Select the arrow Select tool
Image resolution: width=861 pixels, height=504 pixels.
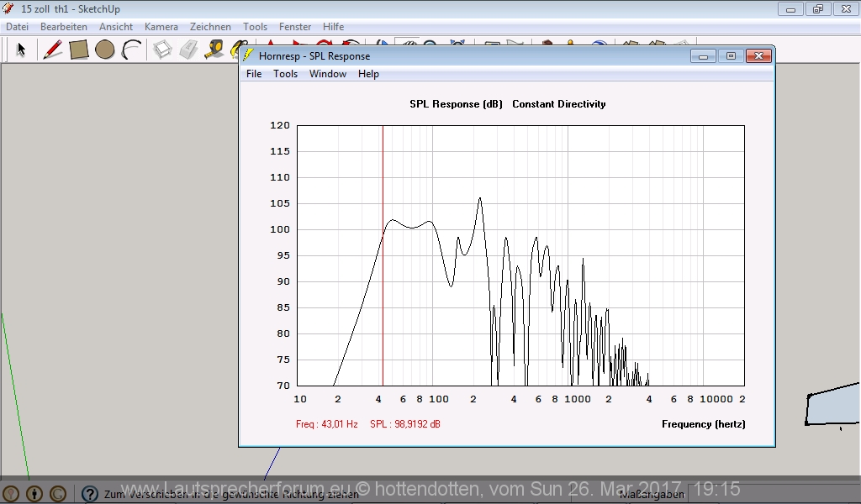pyautogui.click(x=21, y=50)
